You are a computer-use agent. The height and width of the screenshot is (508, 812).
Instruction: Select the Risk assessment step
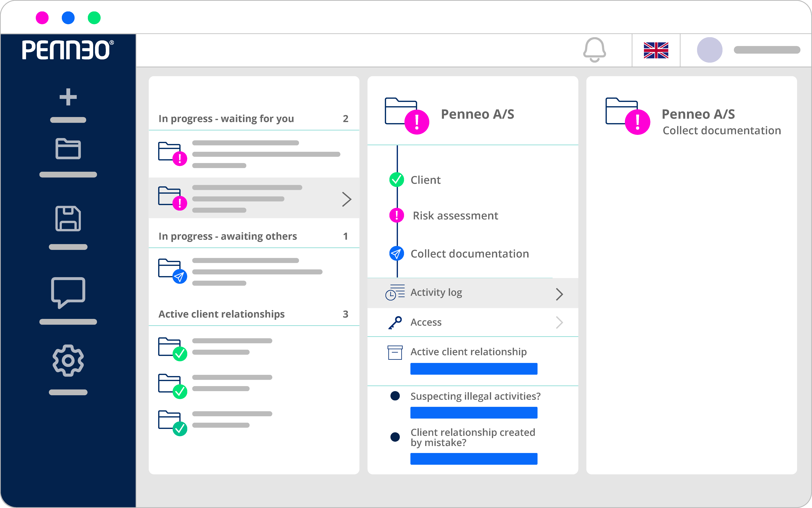pos(455,216)
